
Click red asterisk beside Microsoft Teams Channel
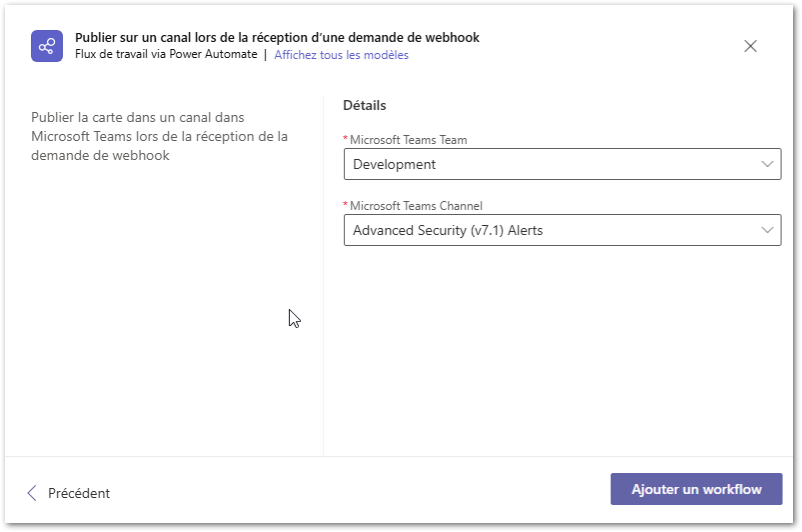[346, 206]
